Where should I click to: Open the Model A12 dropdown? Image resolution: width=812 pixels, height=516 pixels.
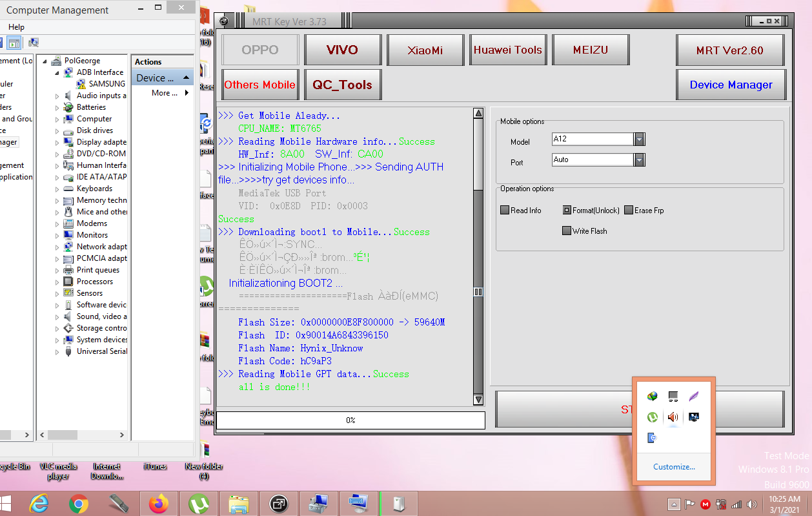639,139
